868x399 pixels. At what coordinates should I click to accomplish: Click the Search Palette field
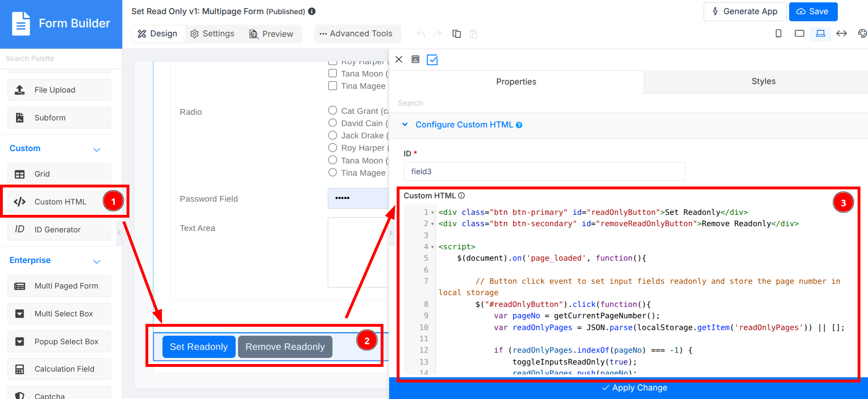(61, 59)
